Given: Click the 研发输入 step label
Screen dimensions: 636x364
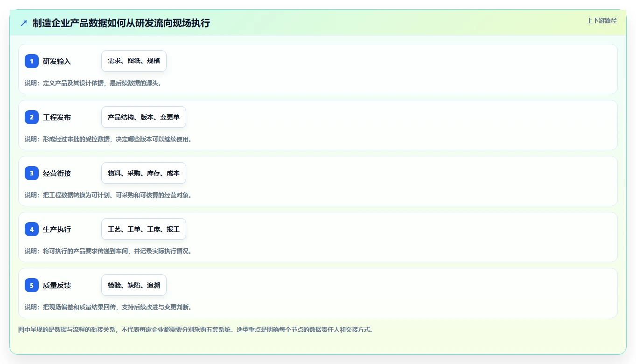Looking at the screenshot, I should click(x=57, y=61).
